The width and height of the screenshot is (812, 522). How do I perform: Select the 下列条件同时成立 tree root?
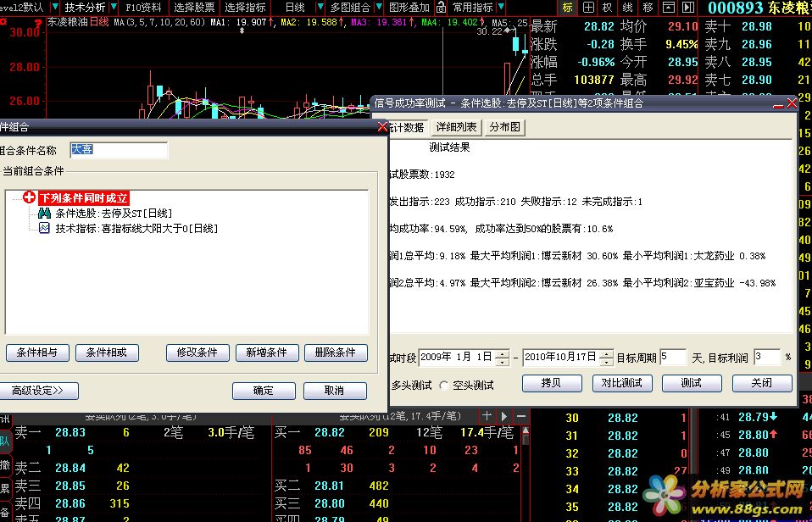pos(83,197)
